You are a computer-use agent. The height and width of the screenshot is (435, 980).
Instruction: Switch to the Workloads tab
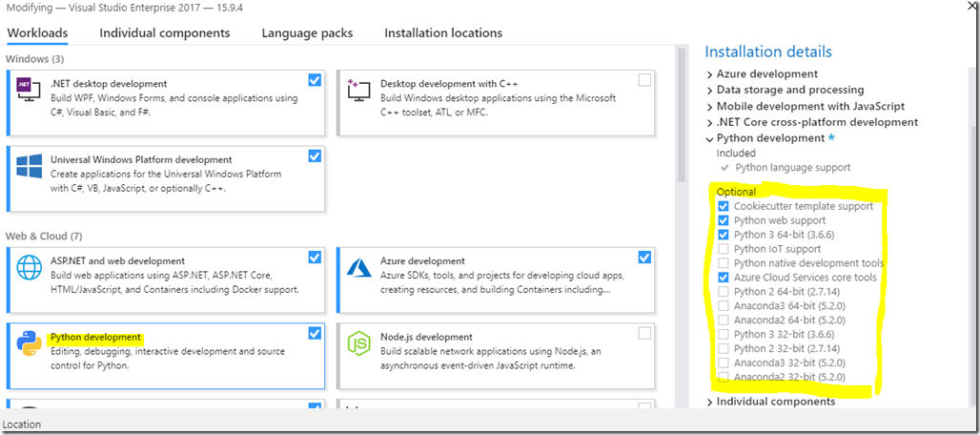[37, 33]
